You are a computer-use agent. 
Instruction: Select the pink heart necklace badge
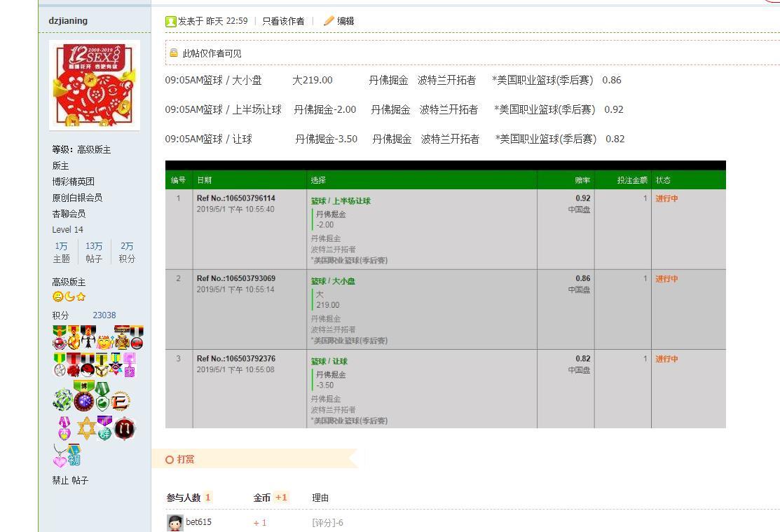[60, 456]
